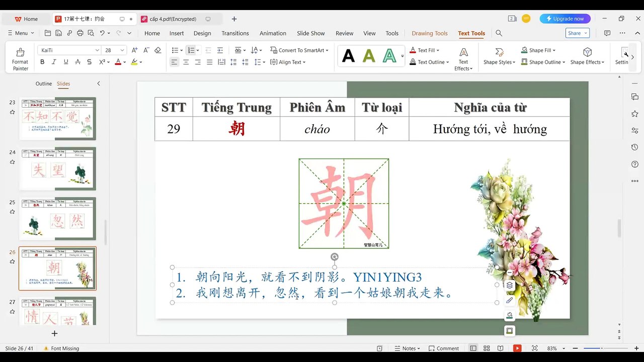Apply the black text style preset

click(348, 55)
